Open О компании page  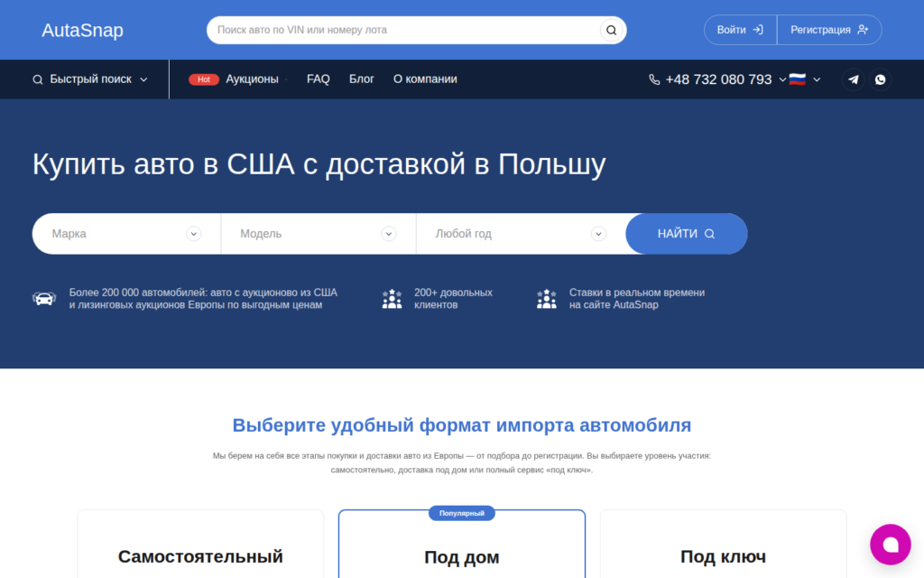(426, 79)
